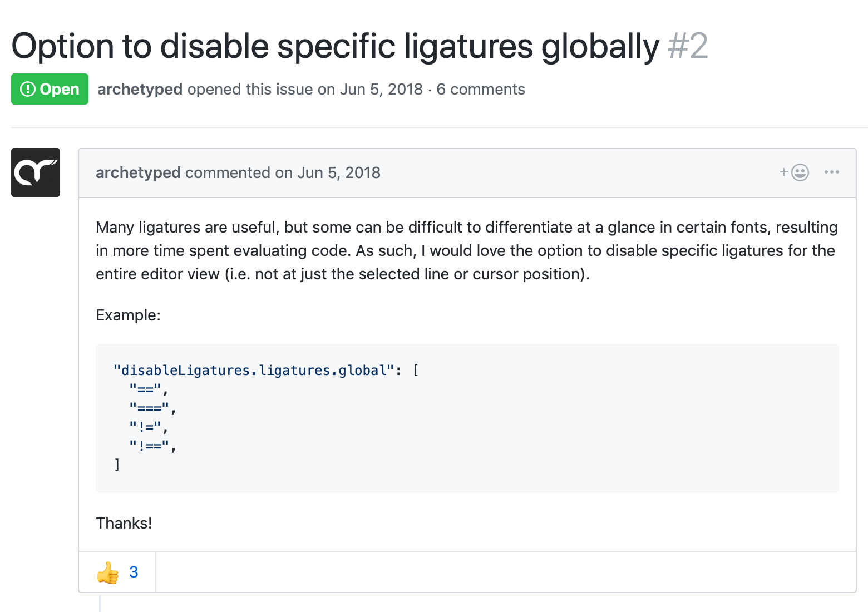Click the disableLigatures code block
This screenshot has height=612, width=868.
click(x=467, y=418)
